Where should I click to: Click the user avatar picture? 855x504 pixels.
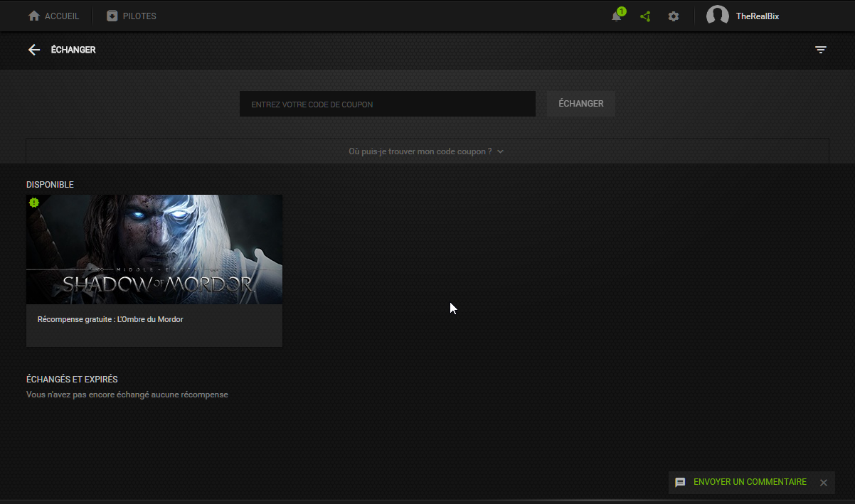pyautogui.click(x=717, y=16)
